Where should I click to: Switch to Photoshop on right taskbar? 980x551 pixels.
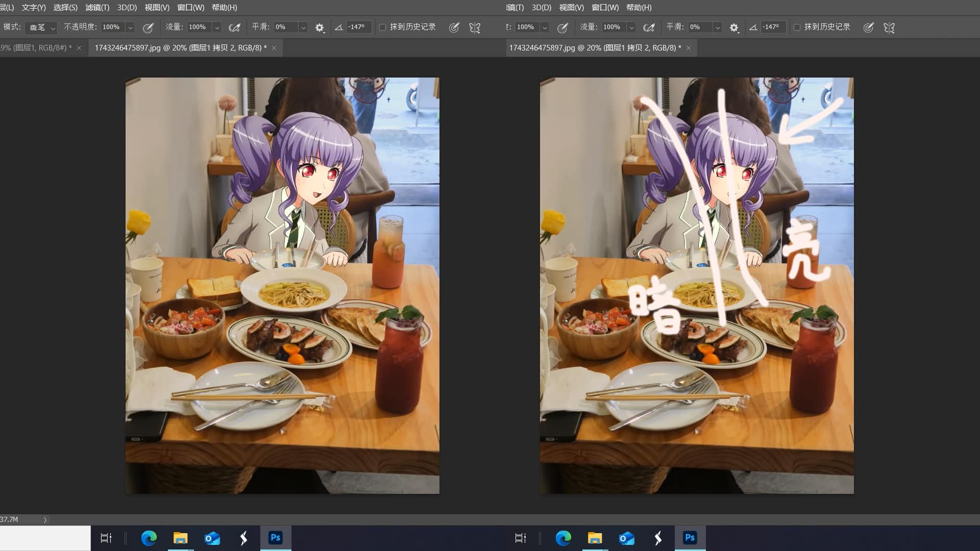[x=690, y=538]
